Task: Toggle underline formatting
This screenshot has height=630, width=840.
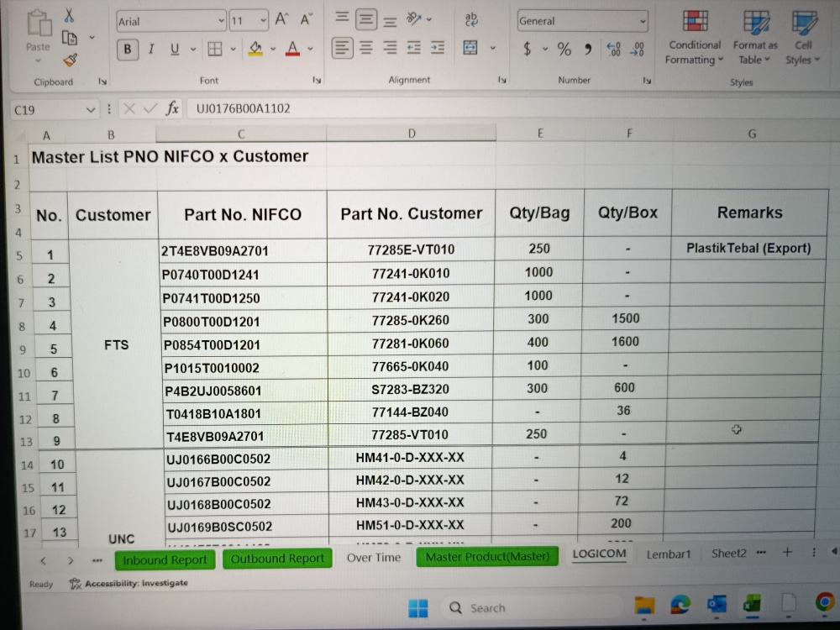Action: click(175, 50)
